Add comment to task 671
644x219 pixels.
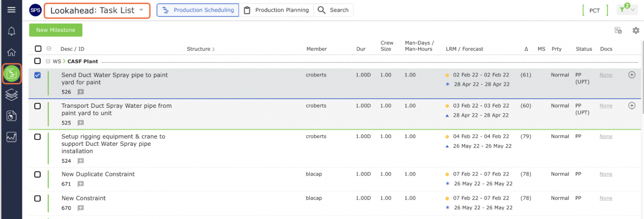click(x=80, y=184)
